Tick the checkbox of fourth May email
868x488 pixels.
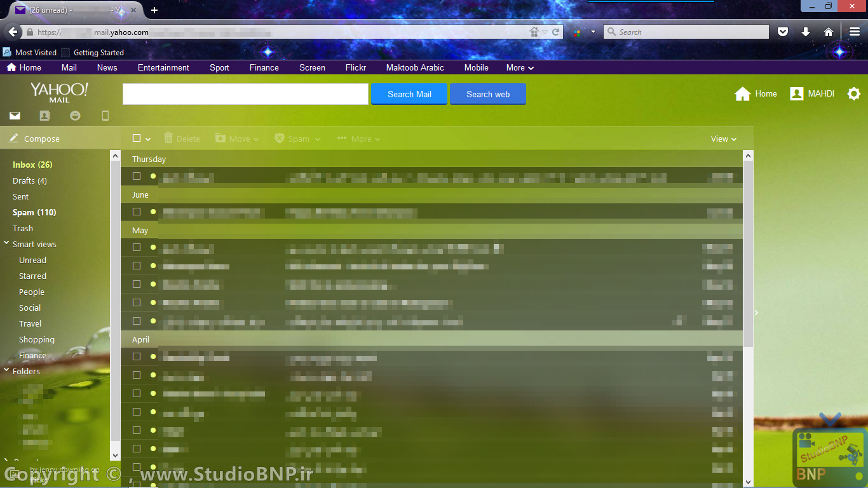click(137, 302)
